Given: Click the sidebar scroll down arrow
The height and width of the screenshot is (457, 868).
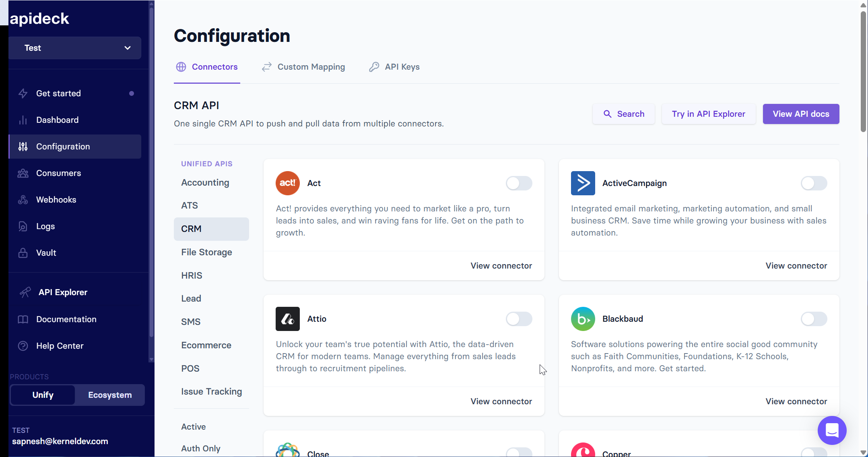Looking at the screenshot, I should 151,360.
